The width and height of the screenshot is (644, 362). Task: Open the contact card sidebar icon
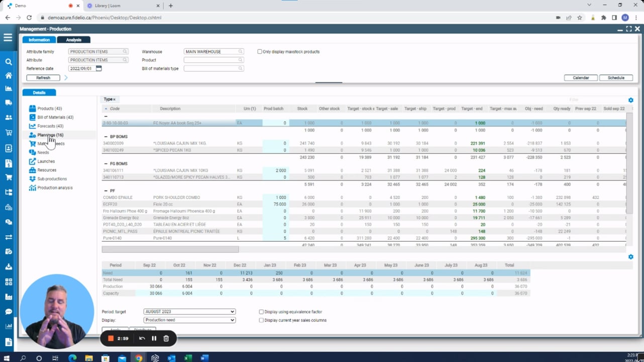tap(8, 148)
